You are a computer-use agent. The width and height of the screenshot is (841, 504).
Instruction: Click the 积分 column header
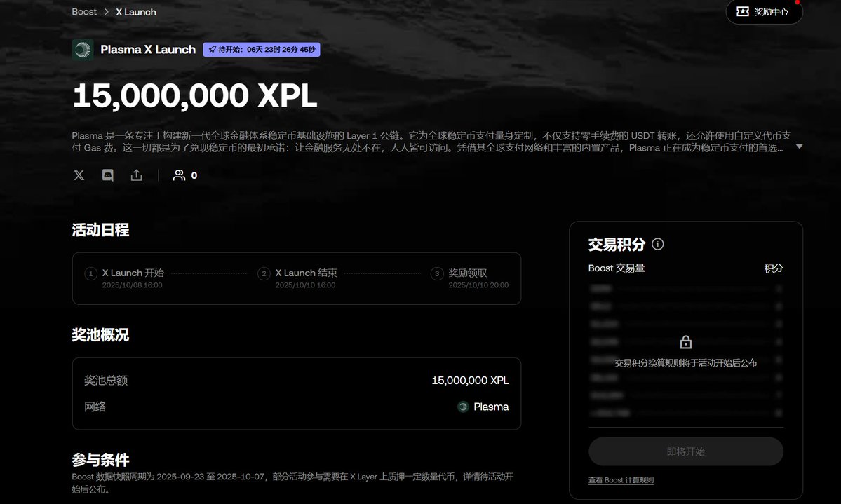(774, 268)
